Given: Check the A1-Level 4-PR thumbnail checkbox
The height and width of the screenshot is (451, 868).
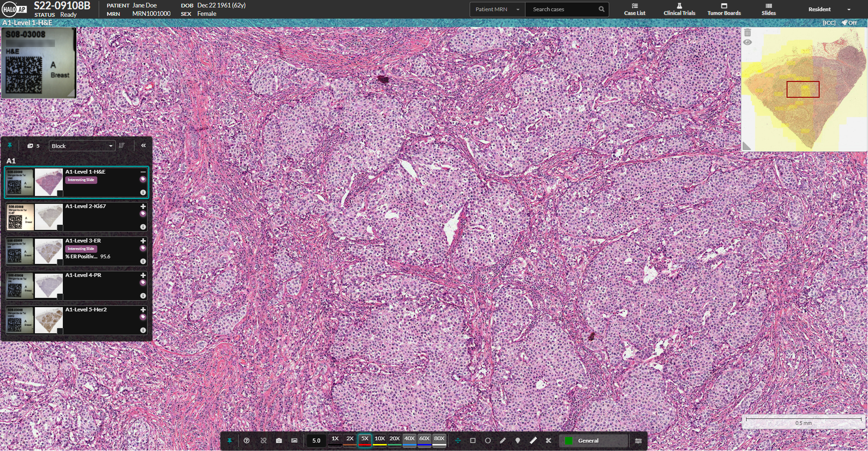Looking at the screenshot, I should pos(60,296).
